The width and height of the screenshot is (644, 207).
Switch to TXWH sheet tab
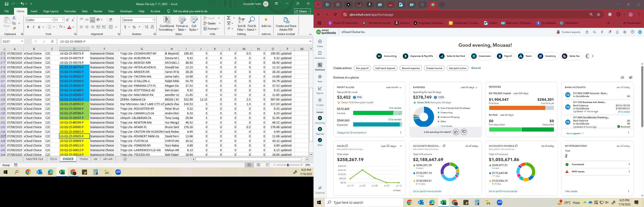84,159
